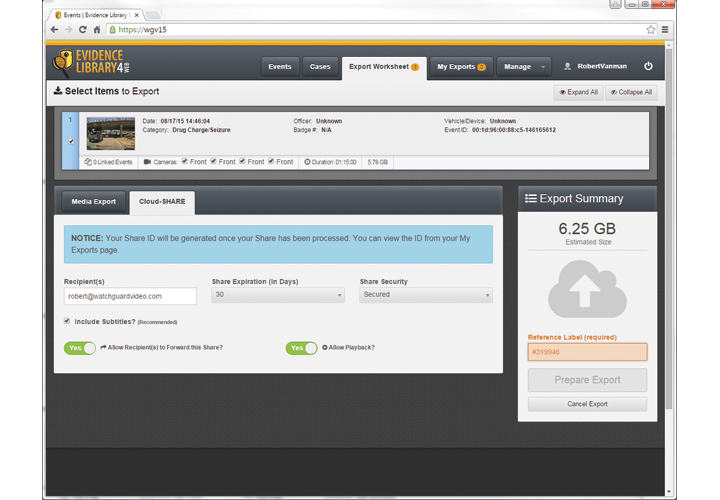720x500 pixels.
Task: Click the Evidence Library shield logo
Action: [63, 64]
